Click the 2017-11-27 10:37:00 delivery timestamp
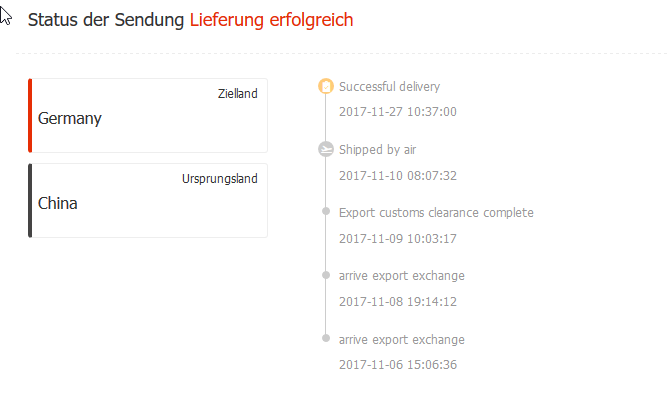Image resolution: width=669 pixels, height=406 pixels. point(398,112)
